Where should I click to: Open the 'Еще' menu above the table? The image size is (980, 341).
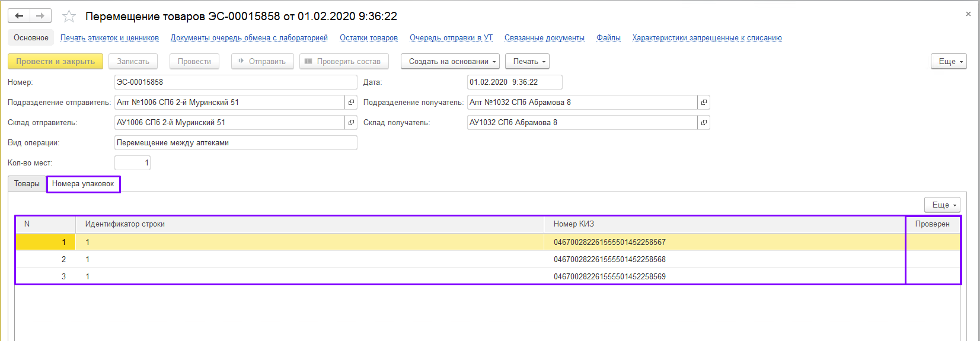click(942, 205)
